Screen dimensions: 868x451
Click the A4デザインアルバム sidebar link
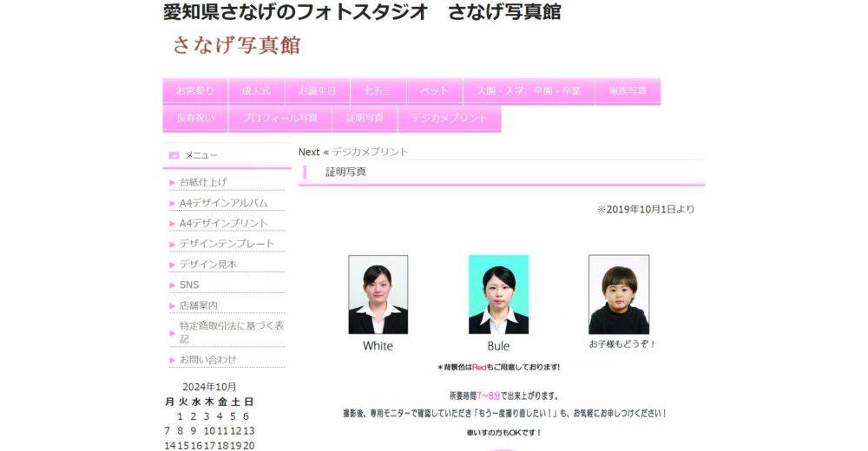[223, 203]
